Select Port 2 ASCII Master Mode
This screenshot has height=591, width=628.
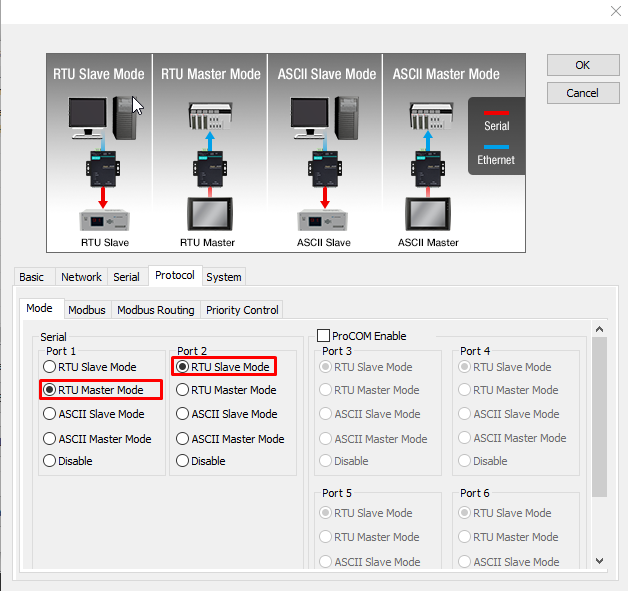pos(230,438)
